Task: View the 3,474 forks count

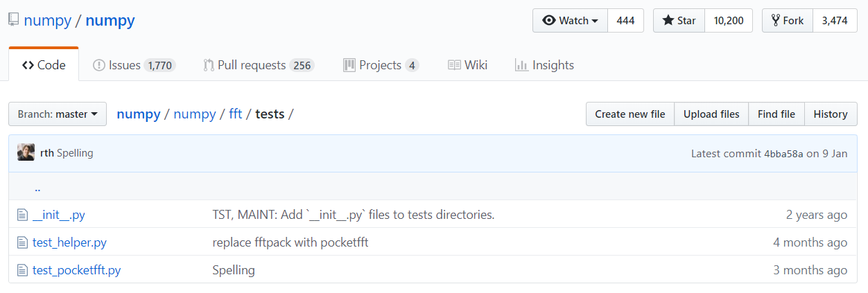Action: (x=835, y=21)
